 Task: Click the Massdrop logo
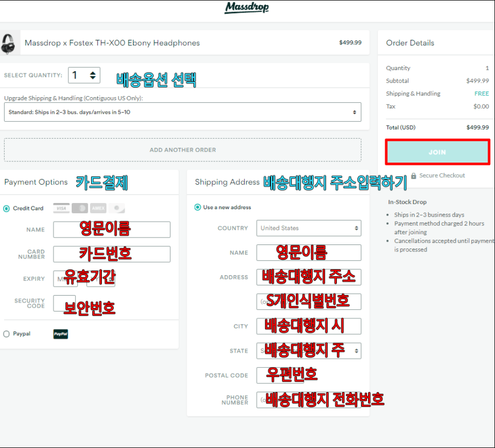246,7
